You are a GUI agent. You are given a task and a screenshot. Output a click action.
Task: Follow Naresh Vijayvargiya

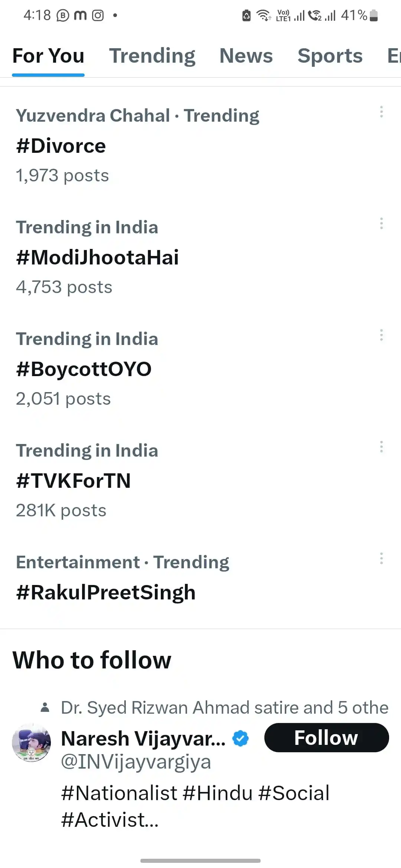tap(327, 737)
